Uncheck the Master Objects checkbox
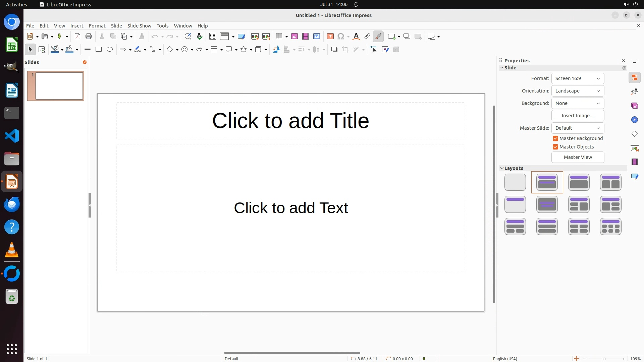This screenshot has height=362, width=644. pos(555,147)
